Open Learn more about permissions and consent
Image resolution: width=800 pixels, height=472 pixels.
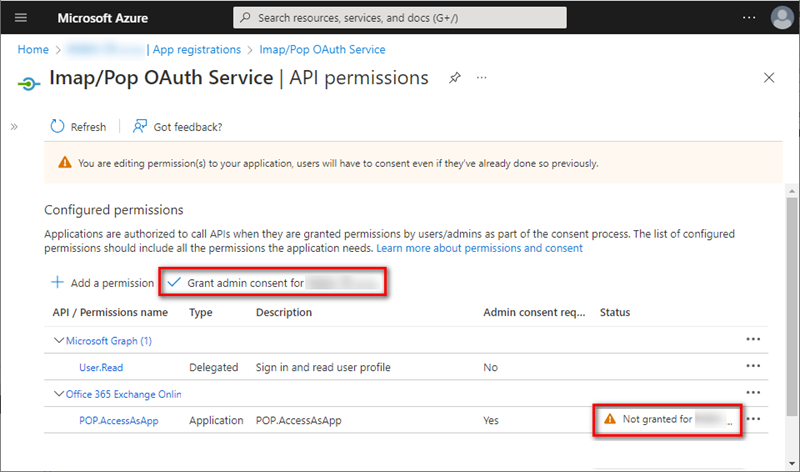(x=479, y=247)
